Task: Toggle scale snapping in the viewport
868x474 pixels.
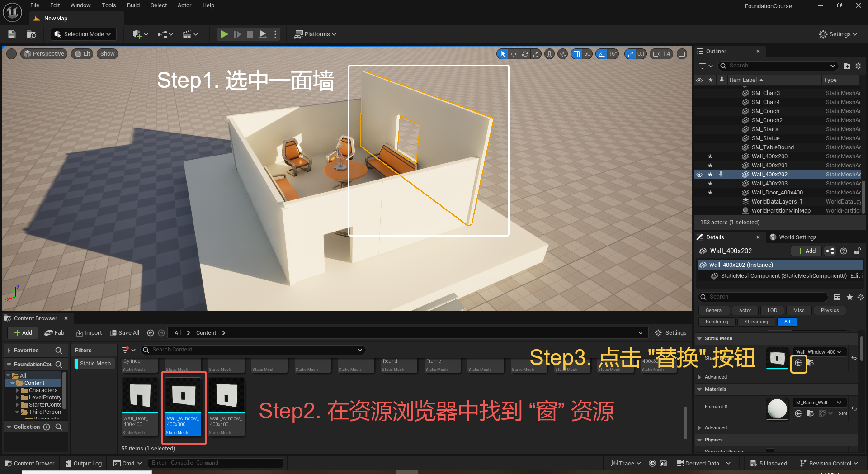Action: 630,54
